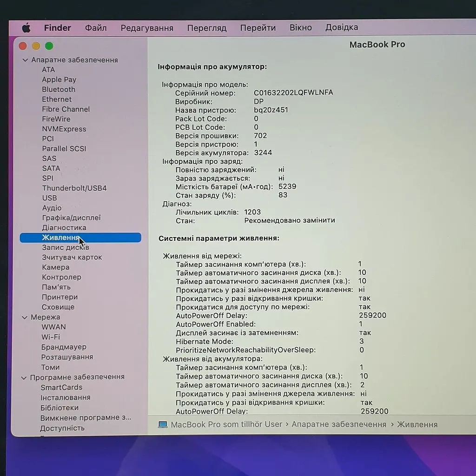Collapse the Мережа section chevron
The height and width of the screenshot is (476, 476).
tap(25, 317)
